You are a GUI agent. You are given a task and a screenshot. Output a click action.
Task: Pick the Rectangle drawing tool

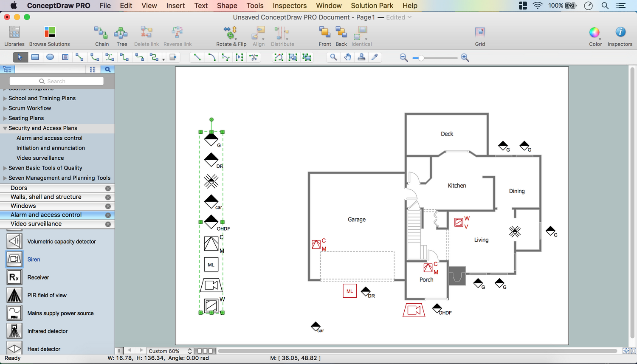pyautogui.click(x=35, y=57)
